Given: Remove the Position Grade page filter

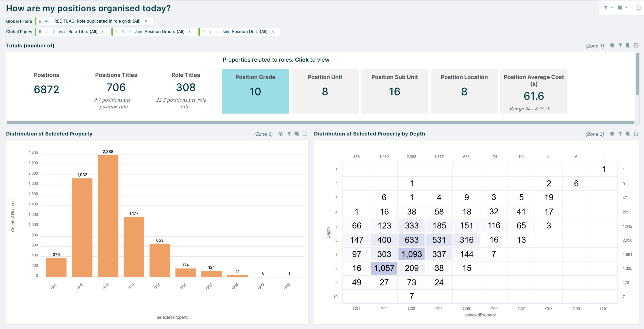Looking at the screenshot, I should point(189,32).
